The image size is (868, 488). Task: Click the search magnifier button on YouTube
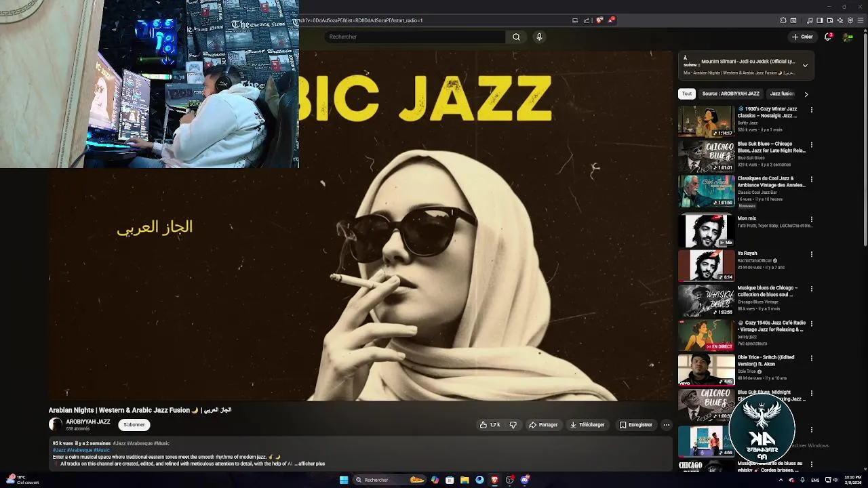pyautogui.click(x=516, y=37)
